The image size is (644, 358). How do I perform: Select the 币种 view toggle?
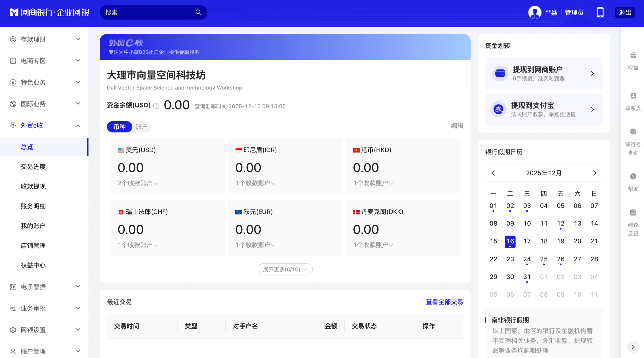[x=120, y=127]
